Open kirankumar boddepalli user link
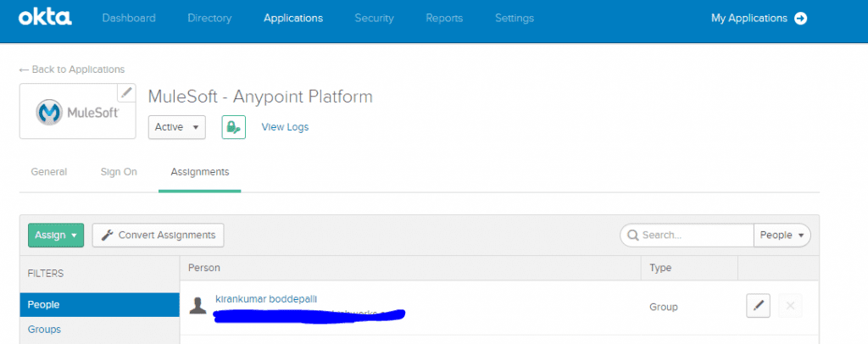This screenshot has width=868, height=344. click(x=266, y=299)
